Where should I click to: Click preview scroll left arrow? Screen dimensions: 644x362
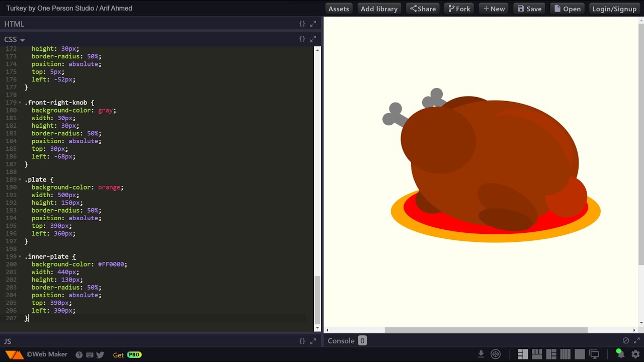click(327, 330)
